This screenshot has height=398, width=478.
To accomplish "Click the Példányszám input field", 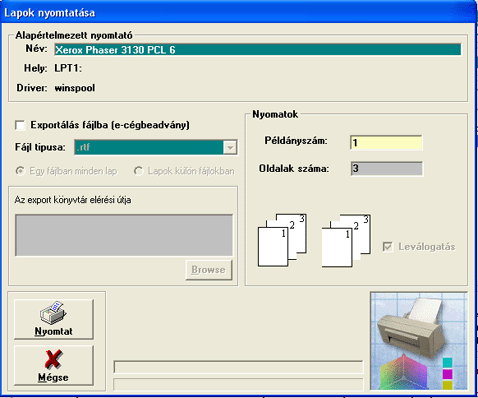I will point(386,143).
